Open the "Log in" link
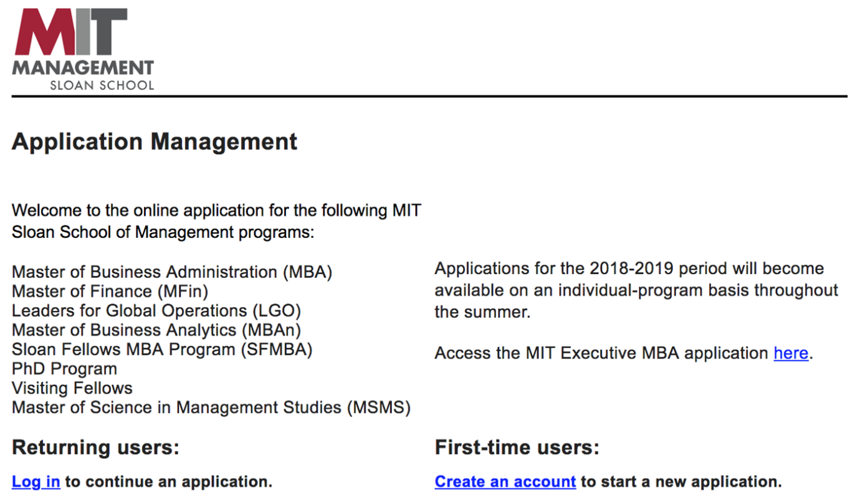The image size is (860, 504). pyautogui.click(x=36, y=482)
